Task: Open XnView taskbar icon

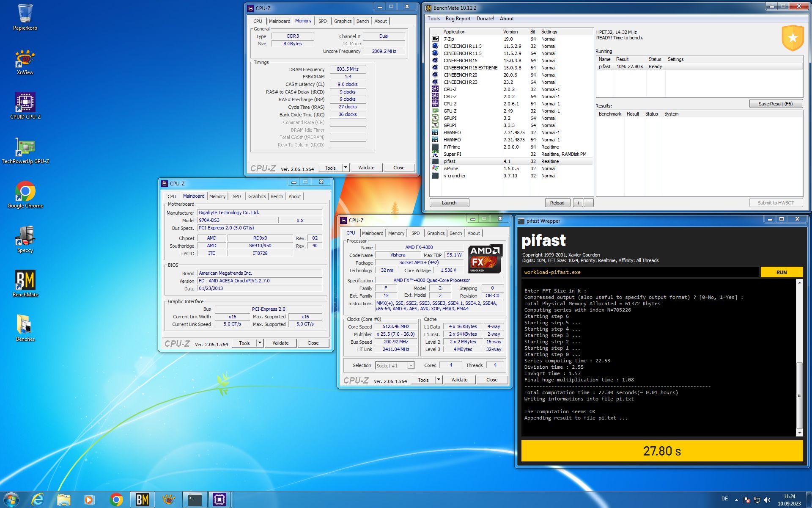Action: pyautogui.click(x=168, y=500)
